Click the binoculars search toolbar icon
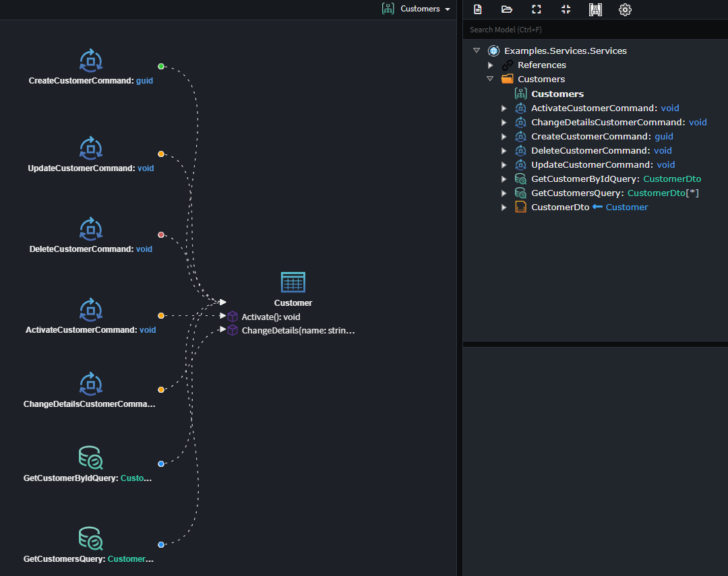 point(595,9)
